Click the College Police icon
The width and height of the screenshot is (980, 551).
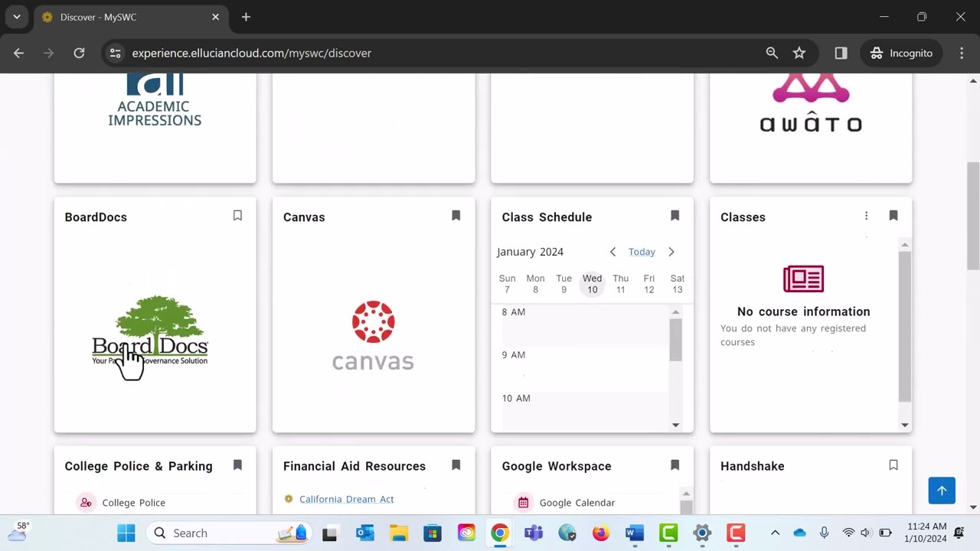click(86, 503)
